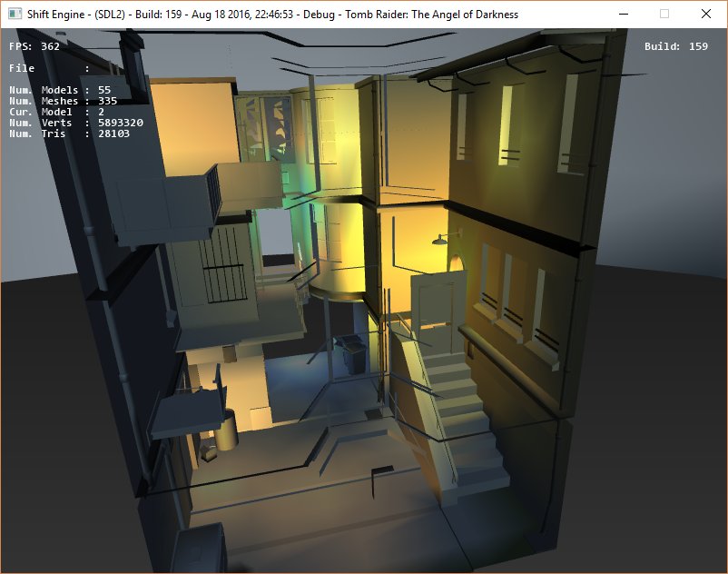Image resolution: width=728 pixels, height=574 pixels.
Task: Minimize the Shift Engine window
Action: click(x=622, y=14)
